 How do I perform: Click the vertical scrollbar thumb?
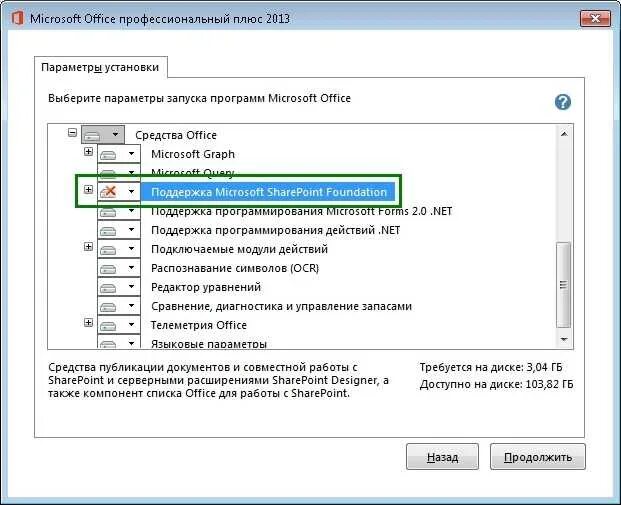(x=564, y=285)
